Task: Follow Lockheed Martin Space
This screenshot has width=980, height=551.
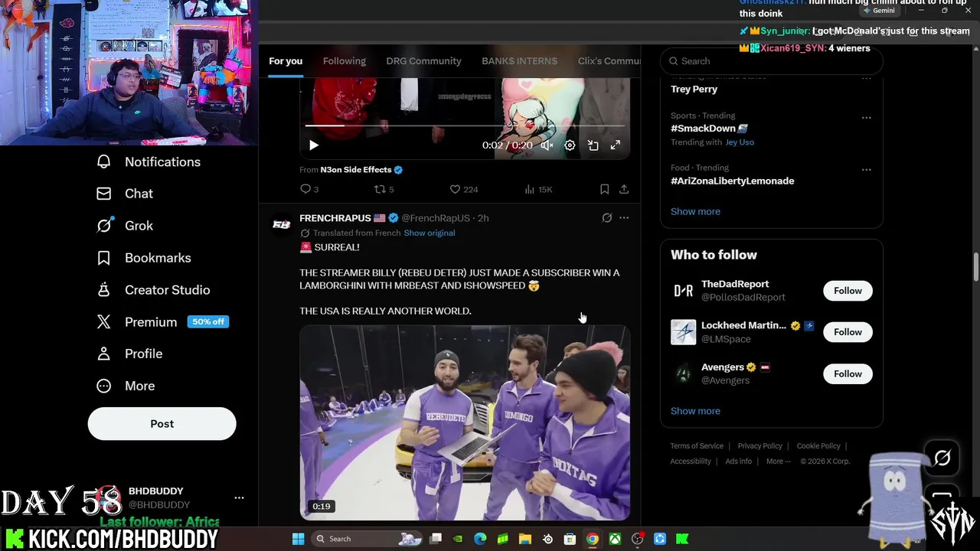Action: click(x=848, y=332)
